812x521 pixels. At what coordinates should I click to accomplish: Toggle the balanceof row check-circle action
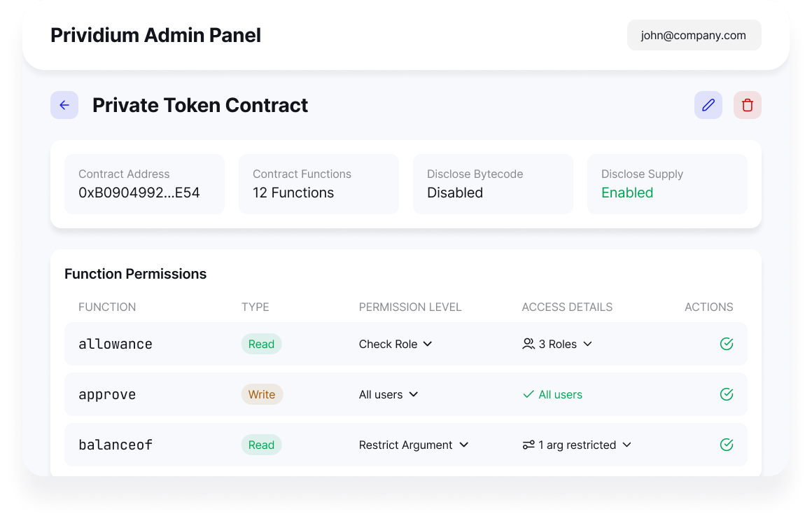[x=727, y=445]
